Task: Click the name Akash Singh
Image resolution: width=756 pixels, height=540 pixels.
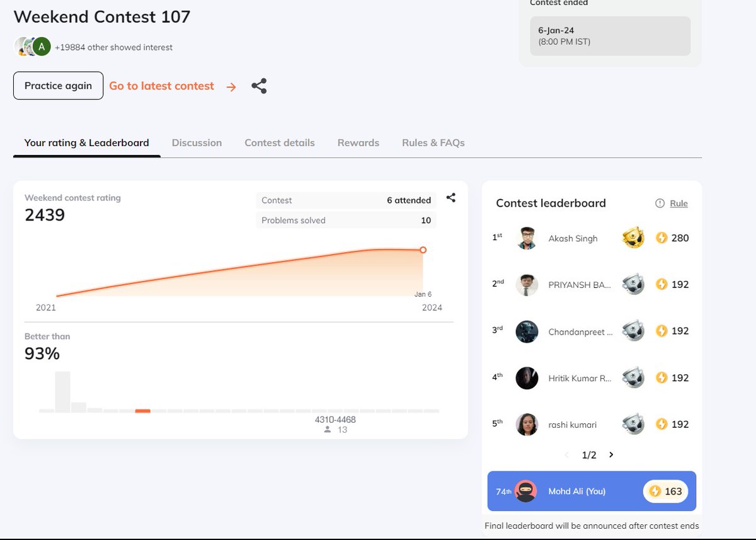Action: (x=573, y=238)
